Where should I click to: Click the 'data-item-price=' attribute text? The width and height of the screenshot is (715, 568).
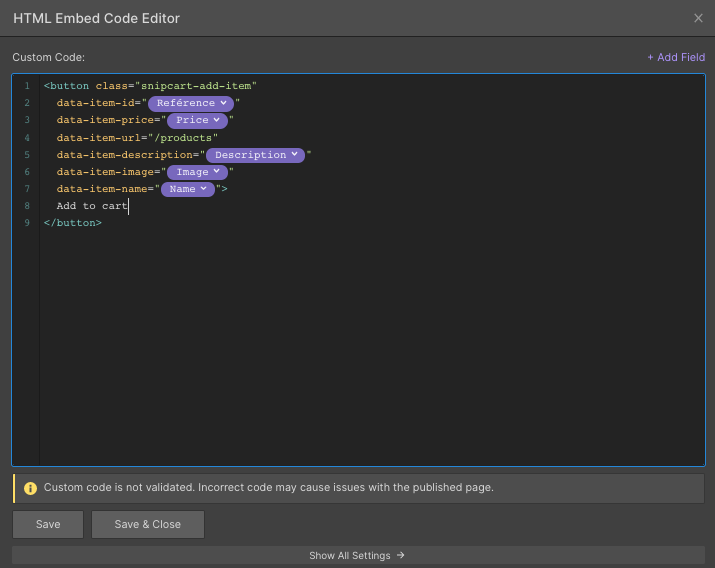point(109,120)
